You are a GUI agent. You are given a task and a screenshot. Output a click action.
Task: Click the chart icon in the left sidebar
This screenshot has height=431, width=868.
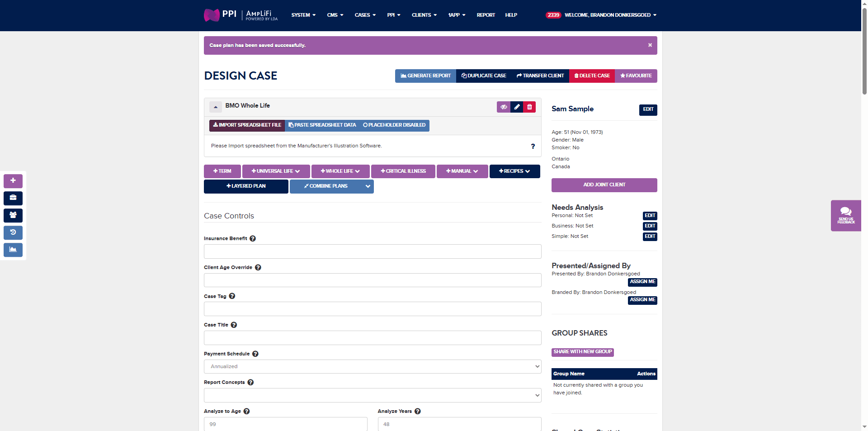point(13,250)
